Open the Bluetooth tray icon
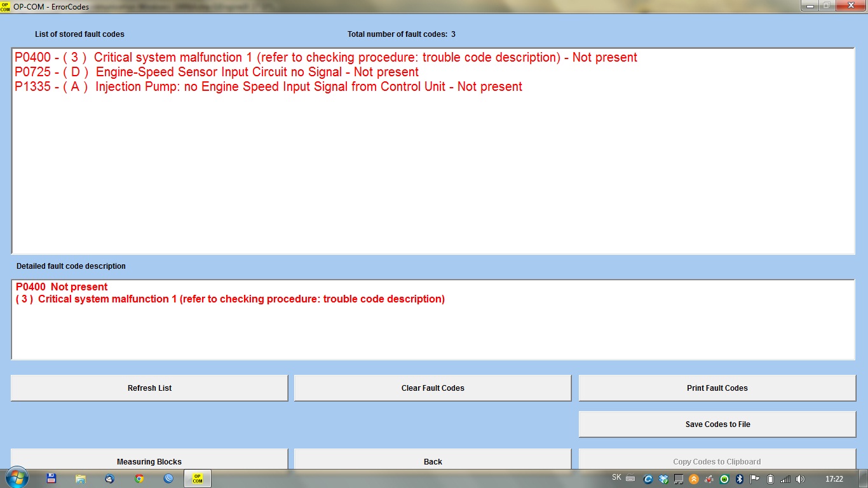Image resolution: width=868 pixels, height=488 pixels. click(x=740, y=479)
